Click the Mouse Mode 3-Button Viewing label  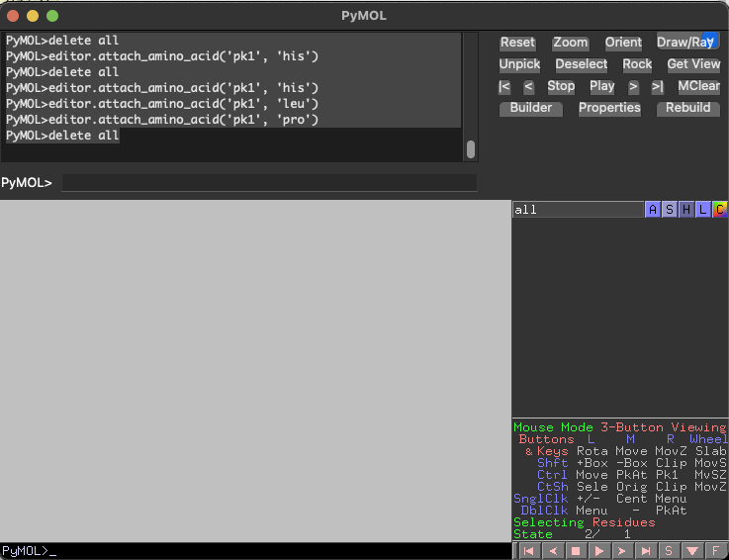[x=620, y=427]
